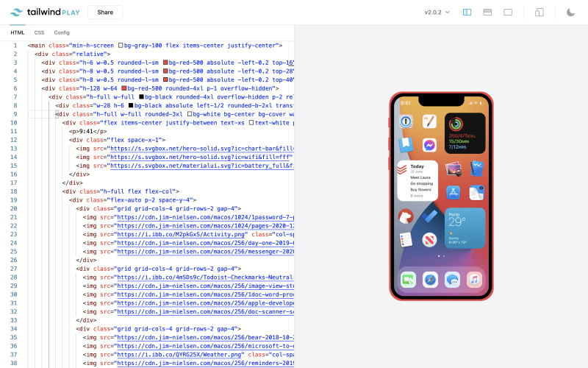Open the Porto 29° weather widget
The image size is (588, 368).
click(x=465, y=228)
